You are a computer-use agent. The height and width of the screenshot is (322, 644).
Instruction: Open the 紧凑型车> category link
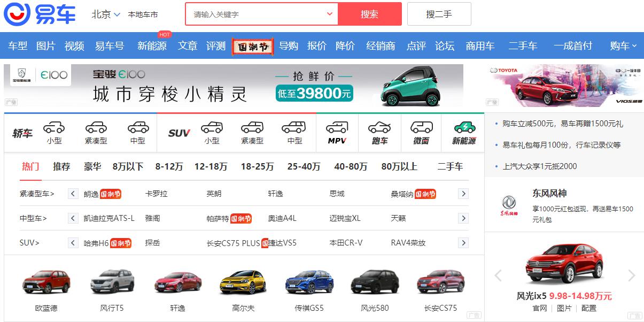click(x=37, y=194)
